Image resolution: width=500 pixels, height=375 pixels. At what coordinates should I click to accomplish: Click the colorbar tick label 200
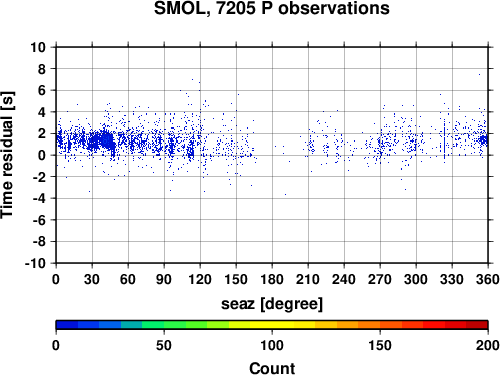(488, 346)
